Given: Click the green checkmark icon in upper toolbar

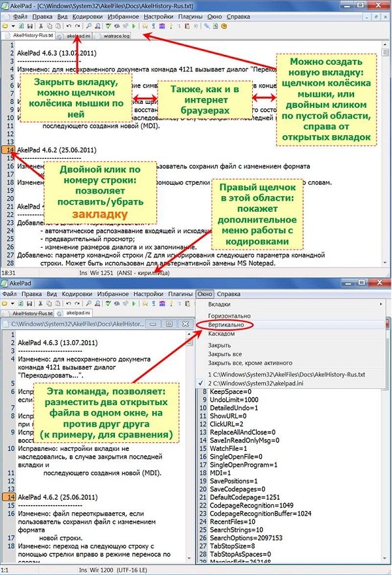Looking at the screenshot, I should point(108,26).
